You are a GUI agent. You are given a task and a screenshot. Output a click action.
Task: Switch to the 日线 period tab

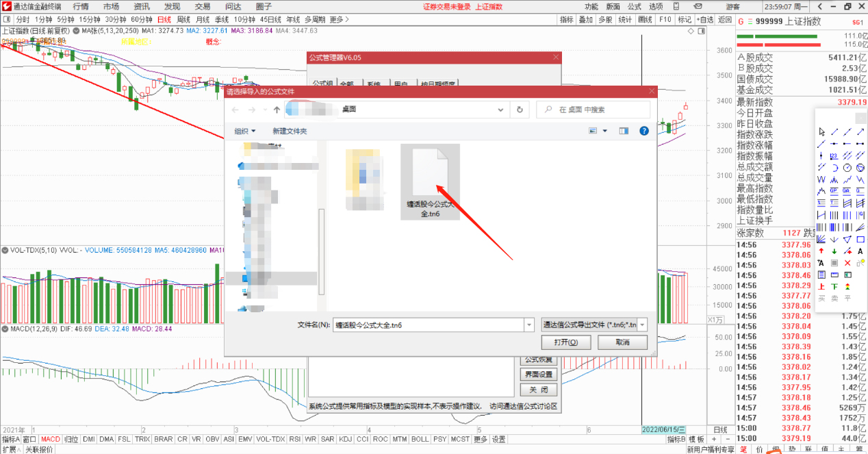point(164,19)
